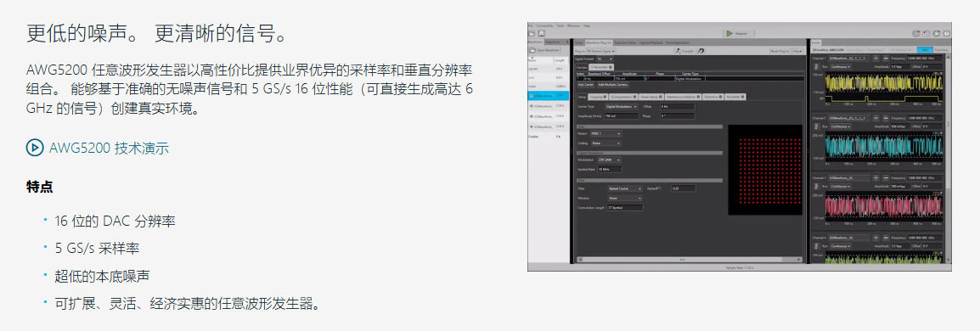The image size is (980, 331).
Task: Select the IQ Impairments sub-tab
Action: click(622, 97)
